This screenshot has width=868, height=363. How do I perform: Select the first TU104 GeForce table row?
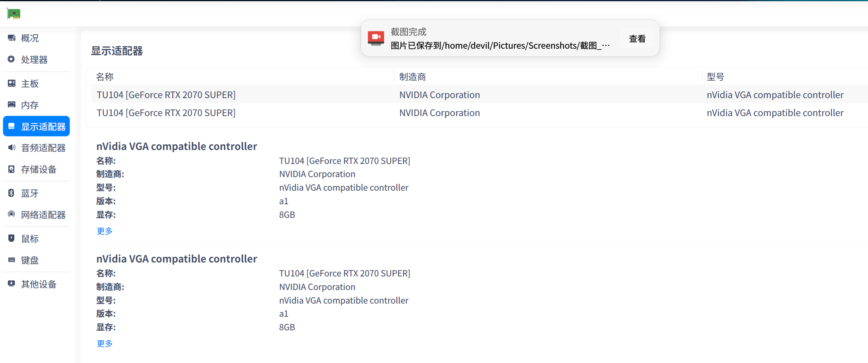click(166, 95)
